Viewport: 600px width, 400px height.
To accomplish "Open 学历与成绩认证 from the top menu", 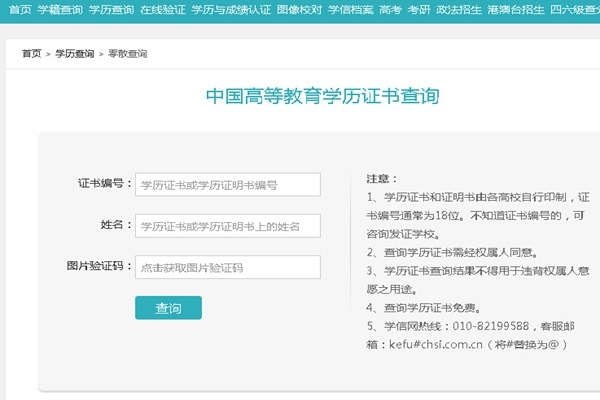I will [x=230, y=9].
